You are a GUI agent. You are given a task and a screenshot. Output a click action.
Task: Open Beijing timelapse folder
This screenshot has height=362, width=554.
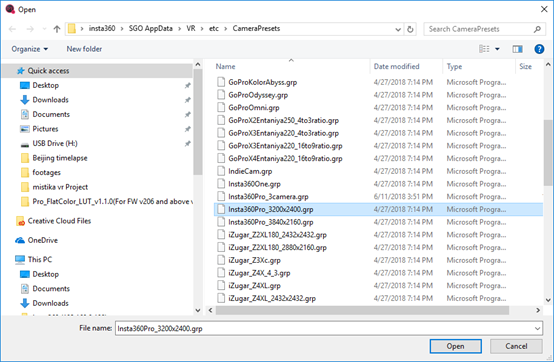click(x=60, y=158)
